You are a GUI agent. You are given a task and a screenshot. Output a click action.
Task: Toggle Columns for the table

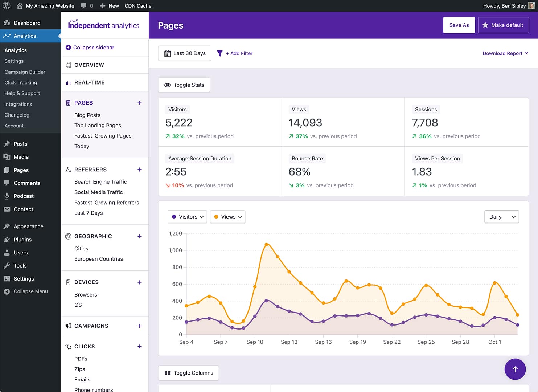click(188, 373)
